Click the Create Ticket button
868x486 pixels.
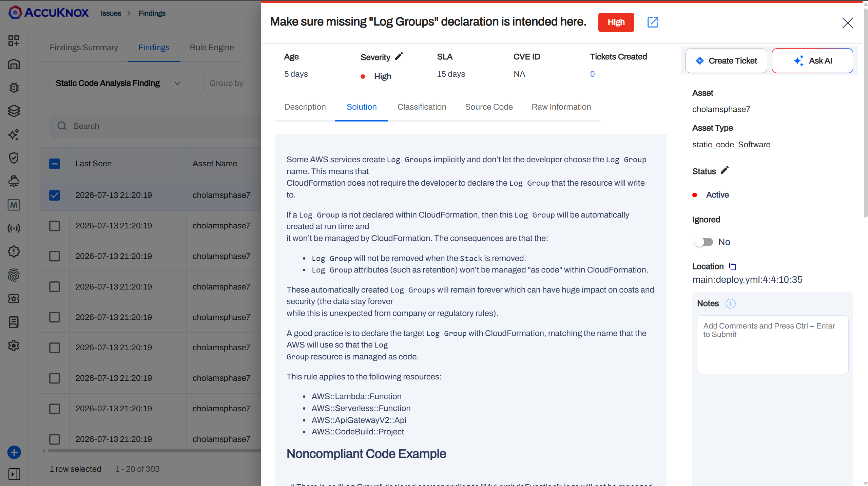tap(726, 61)
